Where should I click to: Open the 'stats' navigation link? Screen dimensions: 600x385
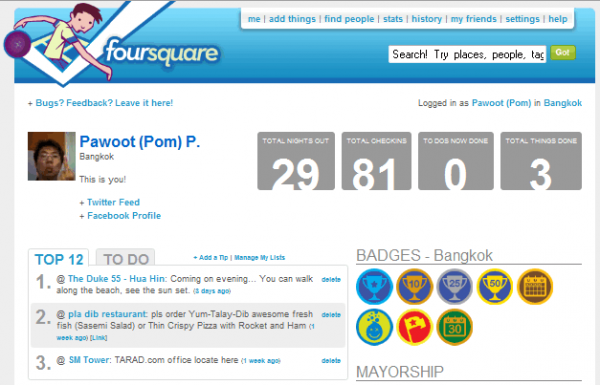393,19
